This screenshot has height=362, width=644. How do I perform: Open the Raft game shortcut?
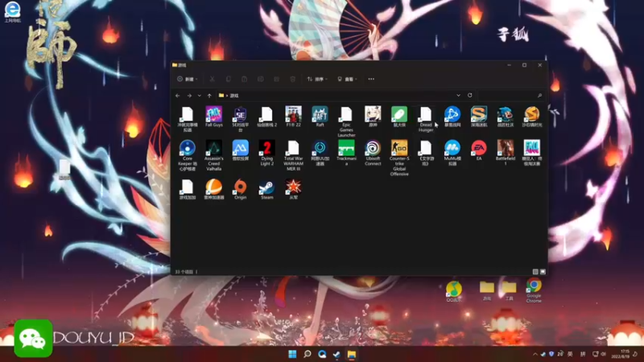tap(320, 117)
